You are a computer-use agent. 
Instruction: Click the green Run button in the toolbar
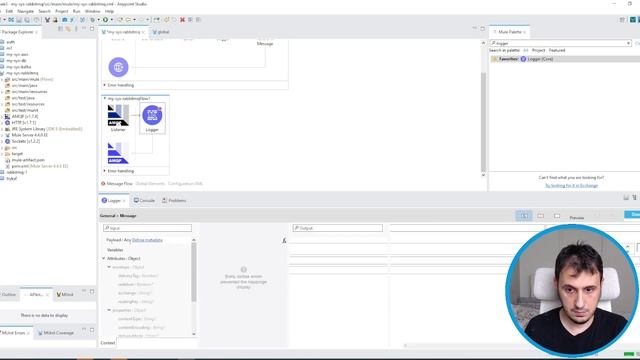pyautogui.click(x=105, y=20)
